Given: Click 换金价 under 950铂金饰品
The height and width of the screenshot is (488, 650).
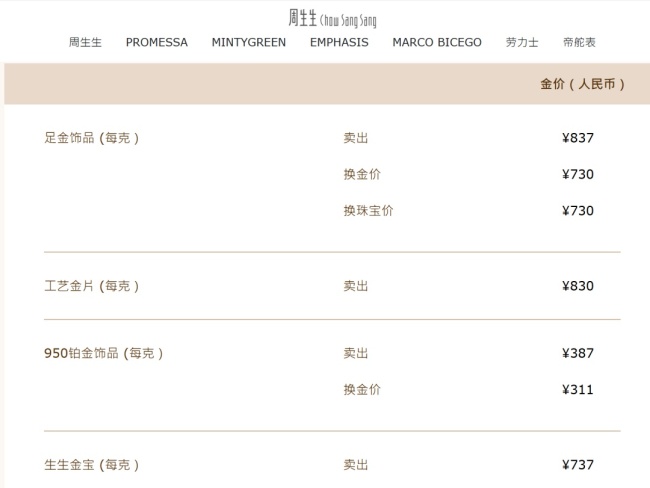Looking at the screenshot, I should pyautogui.click(x=362, y=390).
